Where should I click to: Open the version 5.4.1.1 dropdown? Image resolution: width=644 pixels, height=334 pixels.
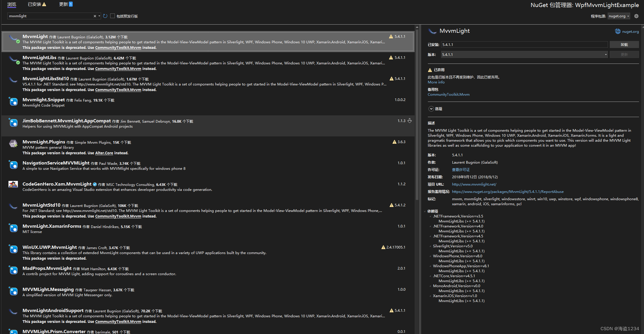(524, 54)
